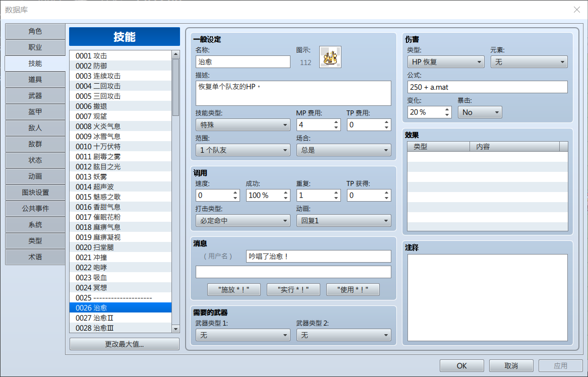The height and width of the screenshot is (377, 588).
Task: Select skill 0017 催眠花粉
Action: pyautogui.click(x=121, y=217)
